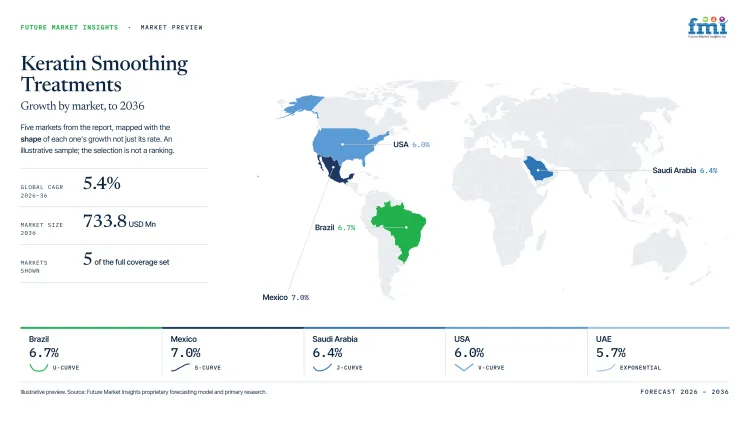The width and height of the screenshot is (750, 421).
Task: Click the 5.4% global CAGR figure
Action: click(102, 183)
